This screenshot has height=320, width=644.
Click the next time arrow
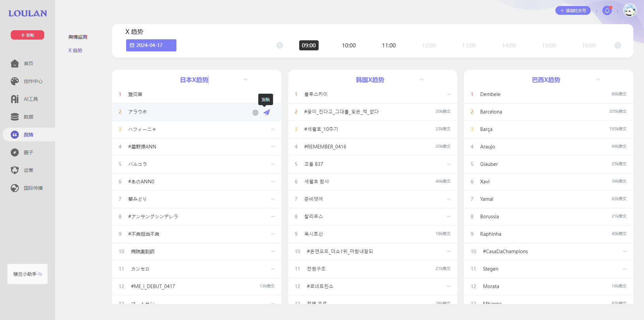[x=618, y=45]
